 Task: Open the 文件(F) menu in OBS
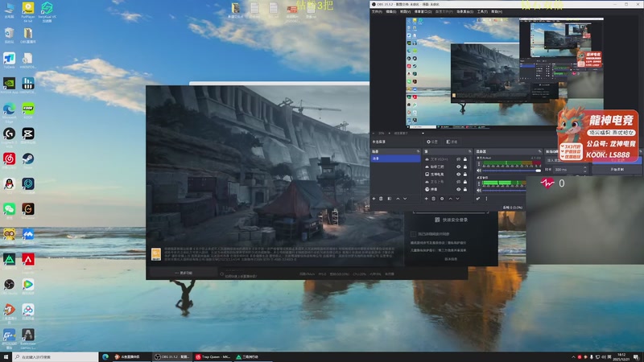click(377, 11)
